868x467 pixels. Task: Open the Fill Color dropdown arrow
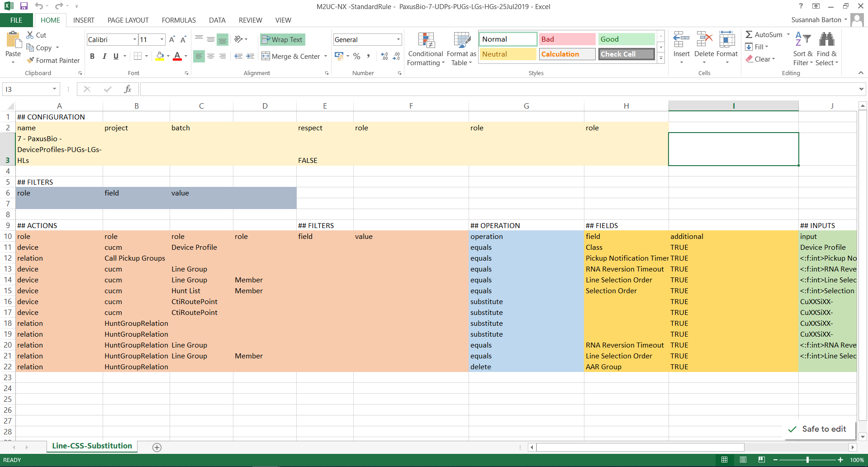(x=168, y=56)
